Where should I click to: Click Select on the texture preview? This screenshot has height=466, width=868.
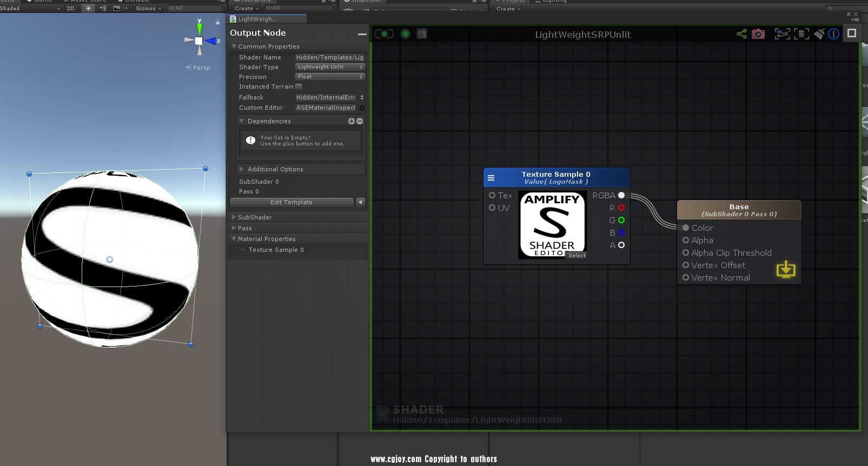coord(577,255)
